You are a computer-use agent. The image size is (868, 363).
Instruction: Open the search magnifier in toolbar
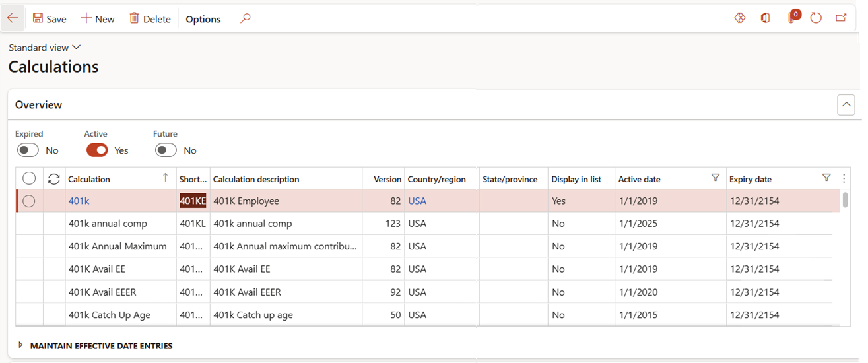[x=246, y=18]
